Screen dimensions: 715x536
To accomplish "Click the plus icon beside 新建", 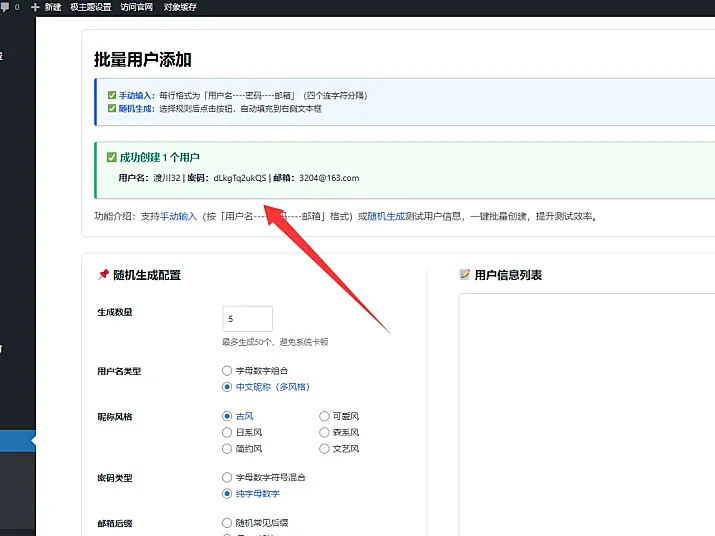I will tap(35, 7).
